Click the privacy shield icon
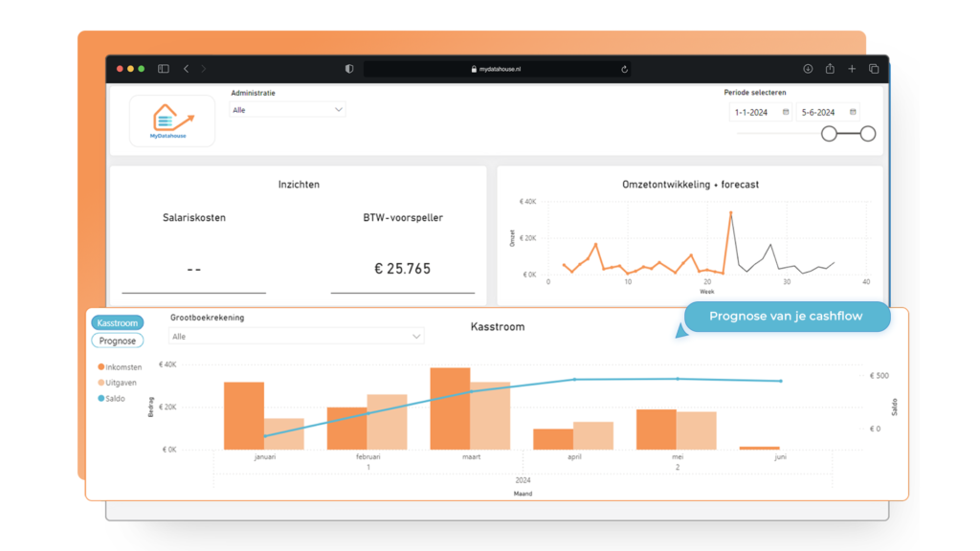This screenshot has width=980, height=551. (x=349, y=69)
